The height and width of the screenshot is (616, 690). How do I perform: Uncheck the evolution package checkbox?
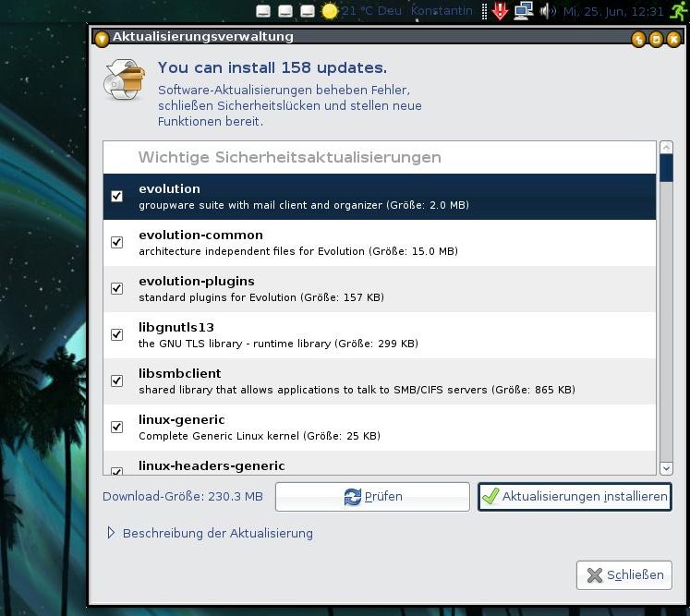coord(116,196)
